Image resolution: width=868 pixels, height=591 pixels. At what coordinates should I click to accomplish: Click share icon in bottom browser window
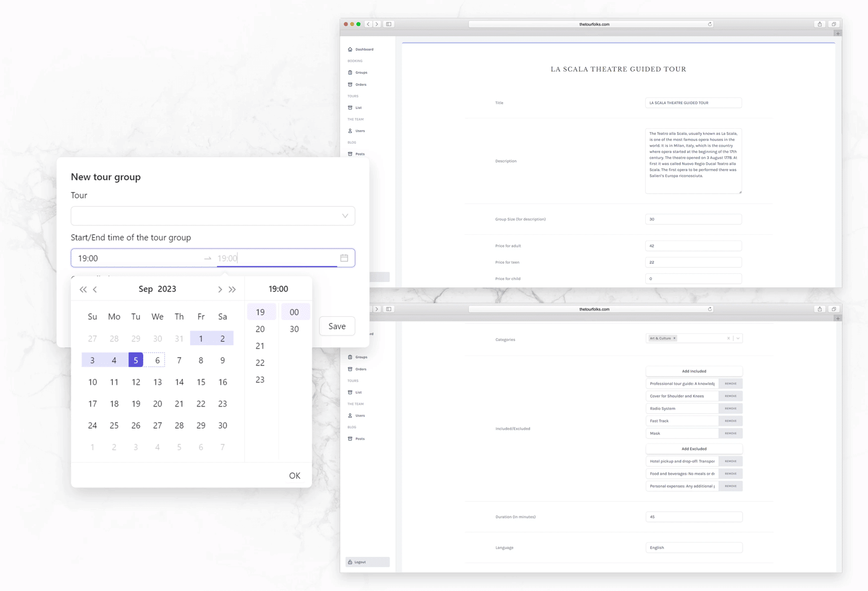(820, 309)
